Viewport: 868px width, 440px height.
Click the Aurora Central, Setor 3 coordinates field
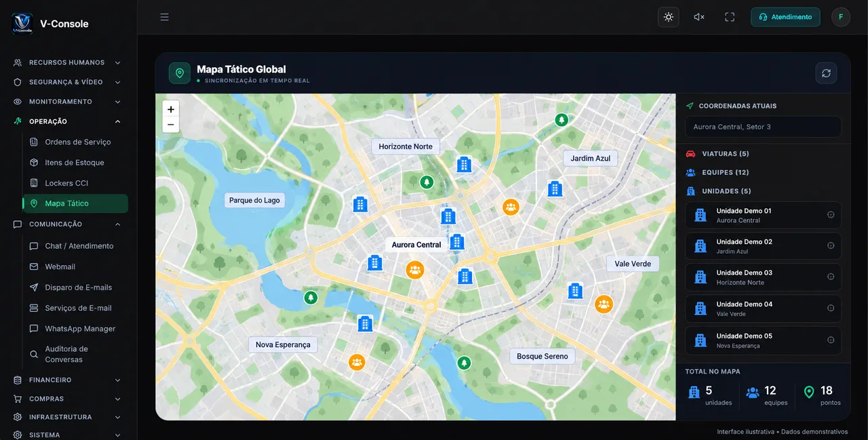pos(763,127)
